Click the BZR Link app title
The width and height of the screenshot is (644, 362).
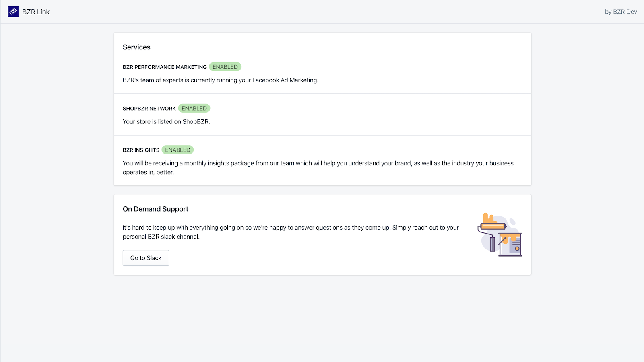(36, 12)
